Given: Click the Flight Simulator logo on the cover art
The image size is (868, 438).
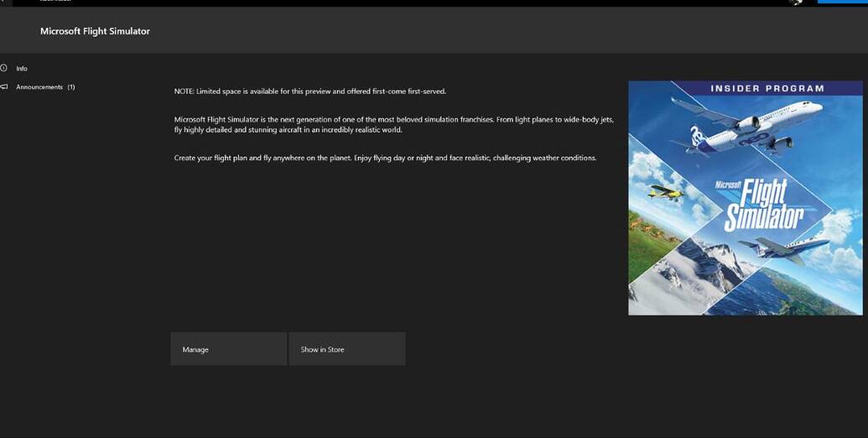Looking at the screenshot, I should click(x=757, y=201).
